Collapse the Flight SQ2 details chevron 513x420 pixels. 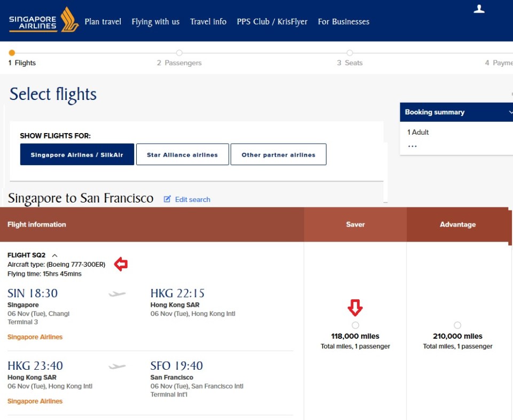click(55, 255)
